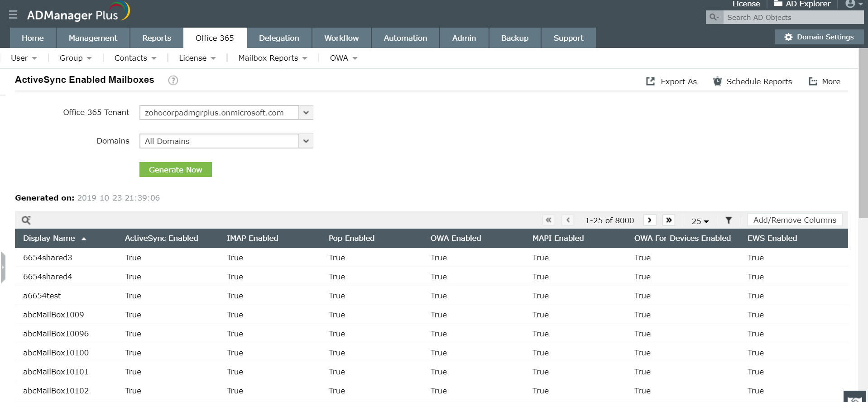Open the Management tab
Image resolution: width=868 pixels, height=402 pixels.
93,38
